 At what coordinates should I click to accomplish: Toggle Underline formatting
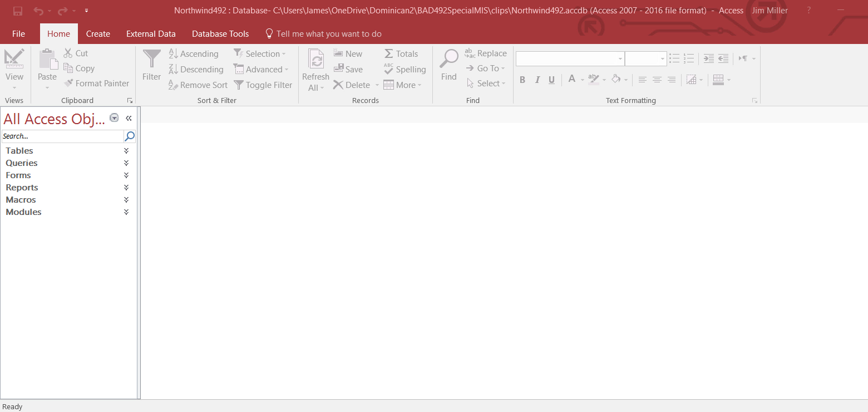tap(551, 80)
